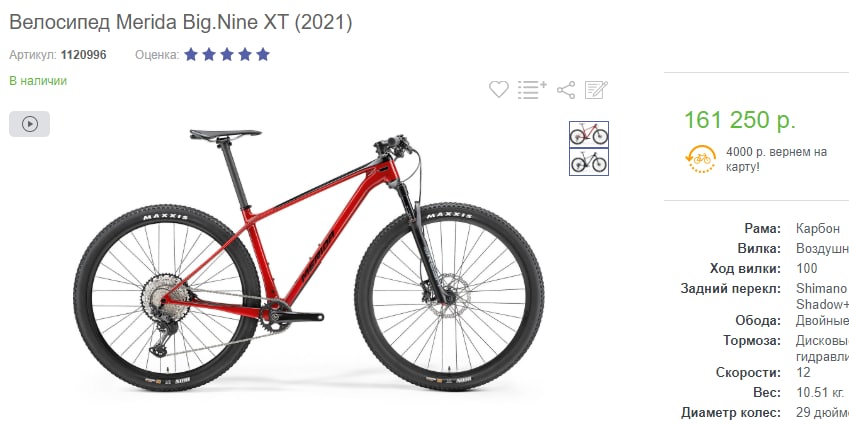
Task: Rate the bike with the first star
Action: coord(191,54)
